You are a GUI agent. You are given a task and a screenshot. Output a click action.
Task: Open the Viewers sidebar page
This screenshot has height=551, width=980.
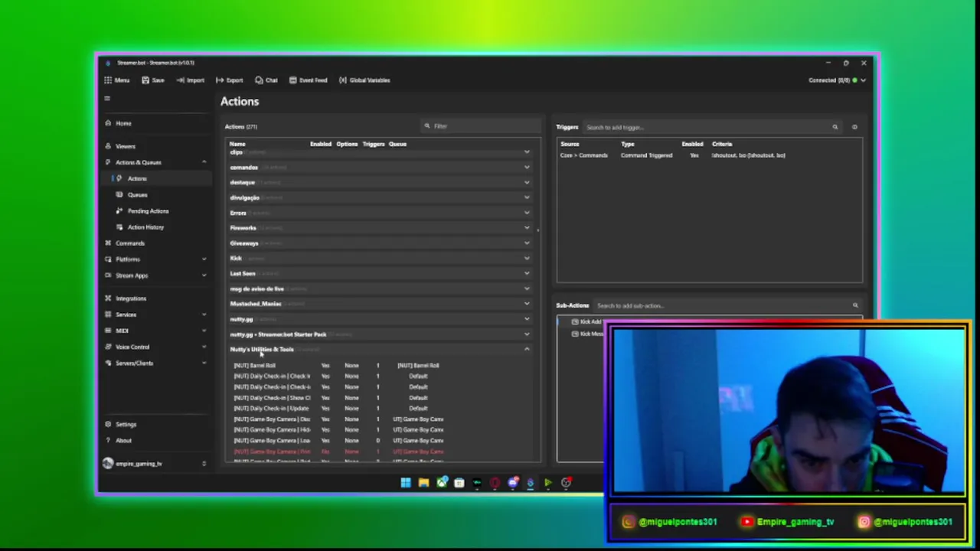coord(156,146)
